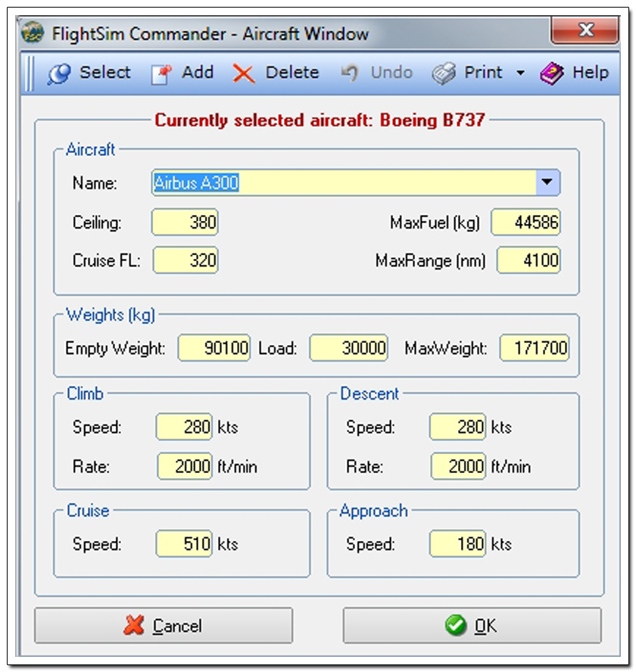636x672 pixels.
Task: Focus the Cruise FL field with 320
Action: (x=185, y=260)
